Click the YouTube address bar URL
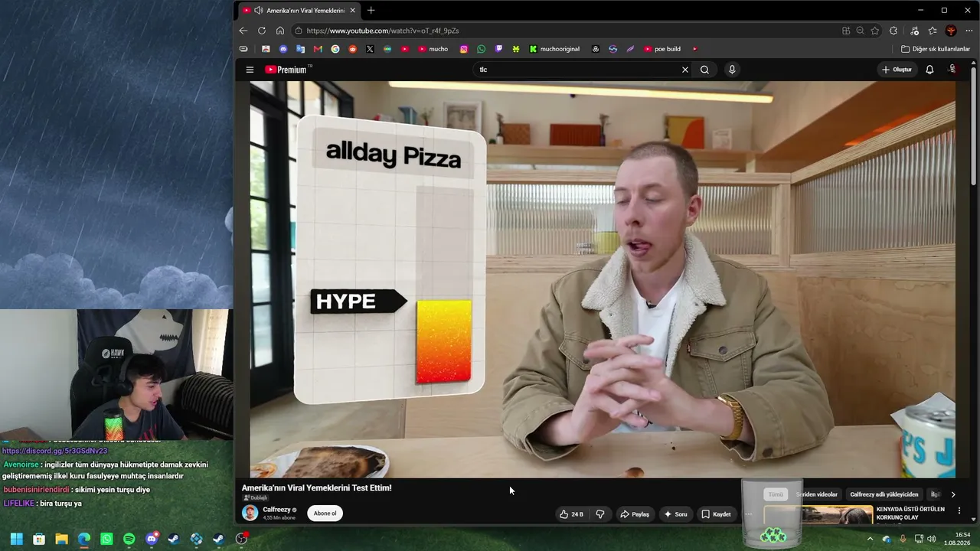Screen dimensions: 980x551 coord(383,31)
